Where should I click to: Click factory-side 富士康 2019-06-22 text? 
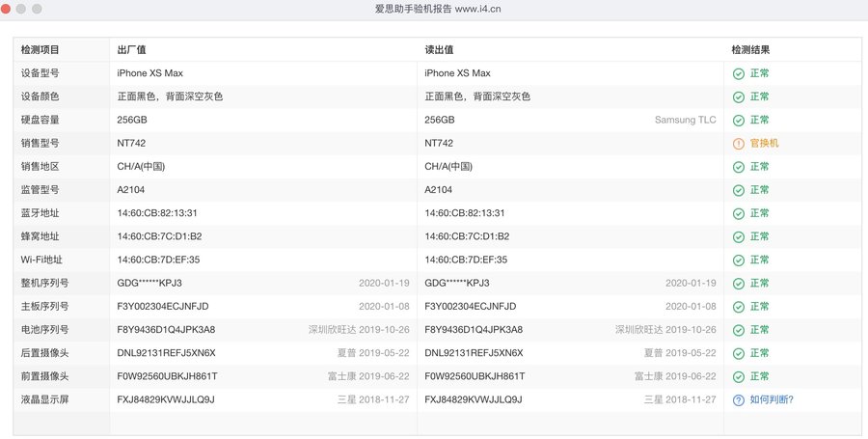tap(368, 376)
